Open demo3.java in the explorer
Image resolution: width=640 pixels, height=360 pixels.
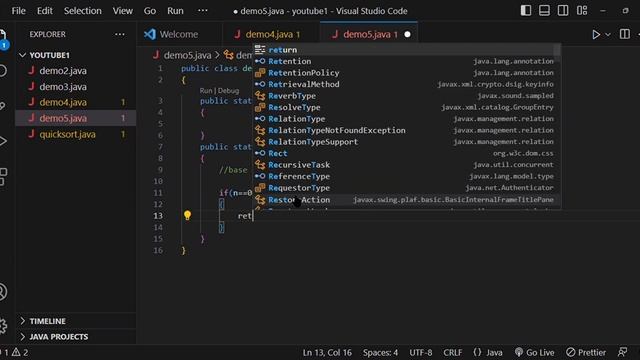76,87
